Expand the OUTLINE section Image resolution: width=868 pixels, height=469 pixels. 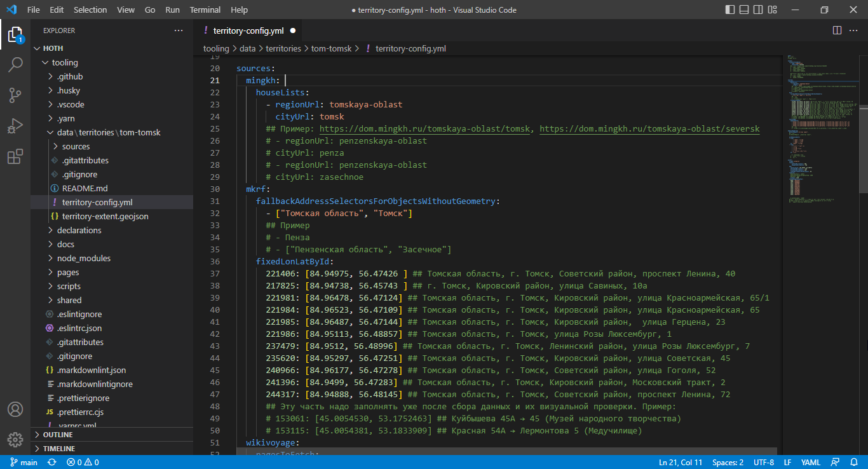112,435
